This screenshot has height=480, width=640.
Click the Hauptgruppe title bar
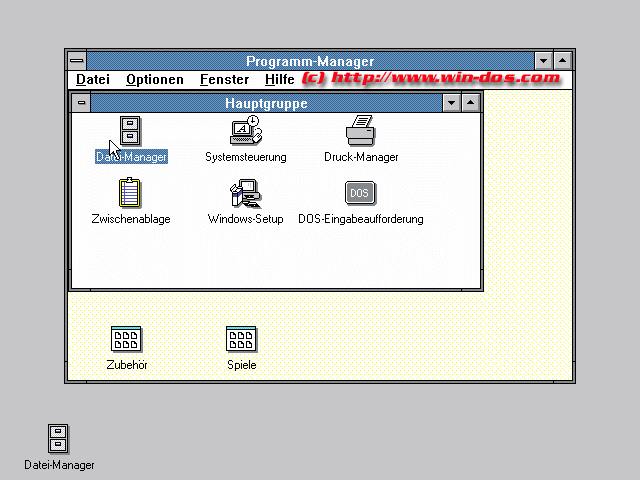[266, 103]
